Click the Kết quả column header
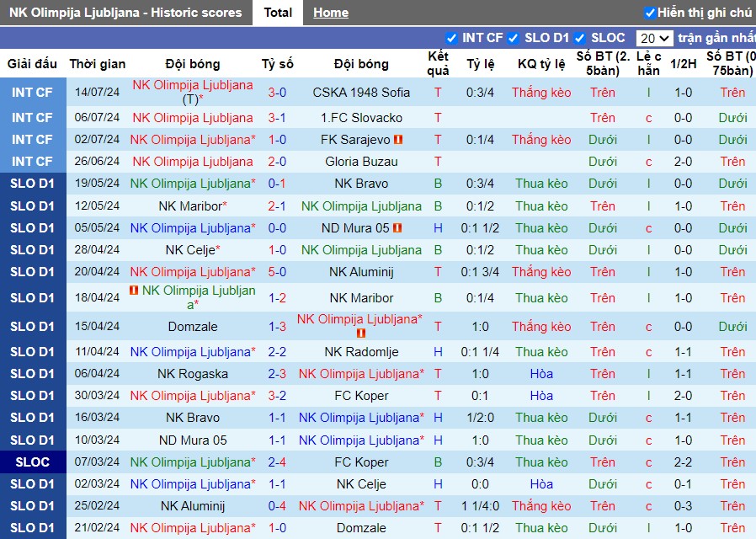 438,63
